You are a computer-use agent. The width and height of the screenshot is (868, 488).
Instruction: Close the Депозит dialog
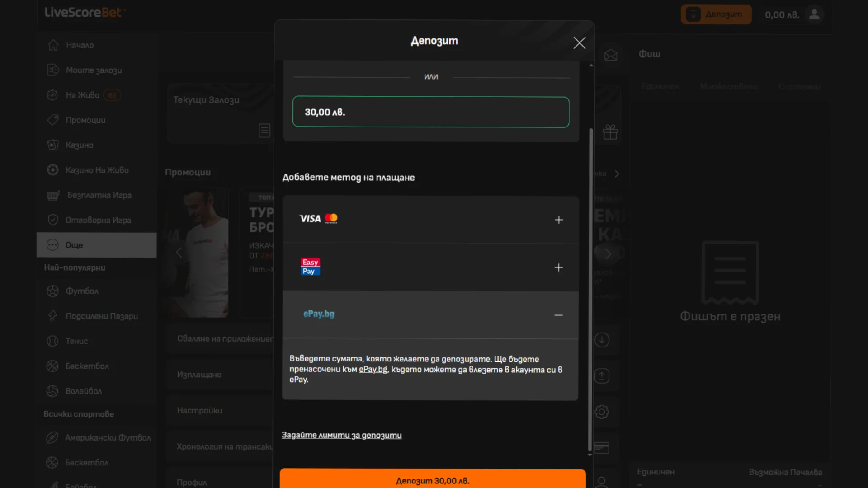[x=579, y=42]
